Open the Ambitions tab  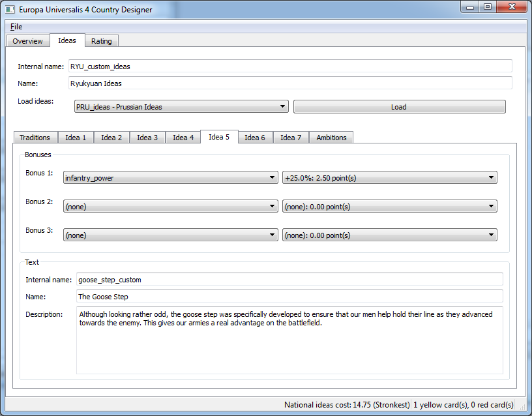(x=331, y=138)
